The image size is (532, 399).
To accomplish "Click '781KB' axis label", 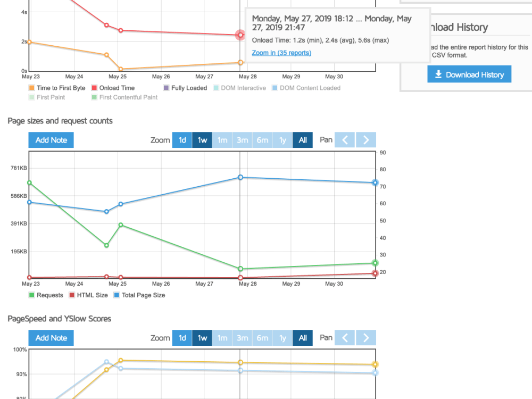I will 19,168.
